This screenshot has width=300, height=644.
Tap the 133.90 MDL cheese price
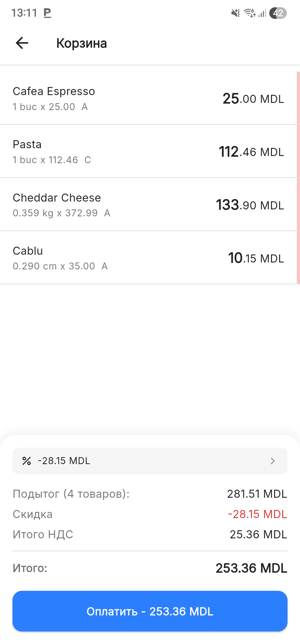point(250,205)
